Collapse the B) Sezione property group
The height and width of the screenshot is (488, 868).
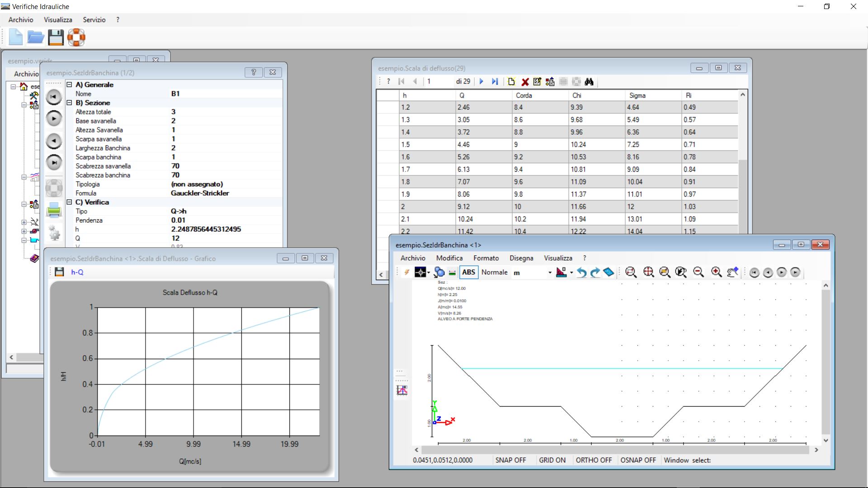(x=69, y=103)
